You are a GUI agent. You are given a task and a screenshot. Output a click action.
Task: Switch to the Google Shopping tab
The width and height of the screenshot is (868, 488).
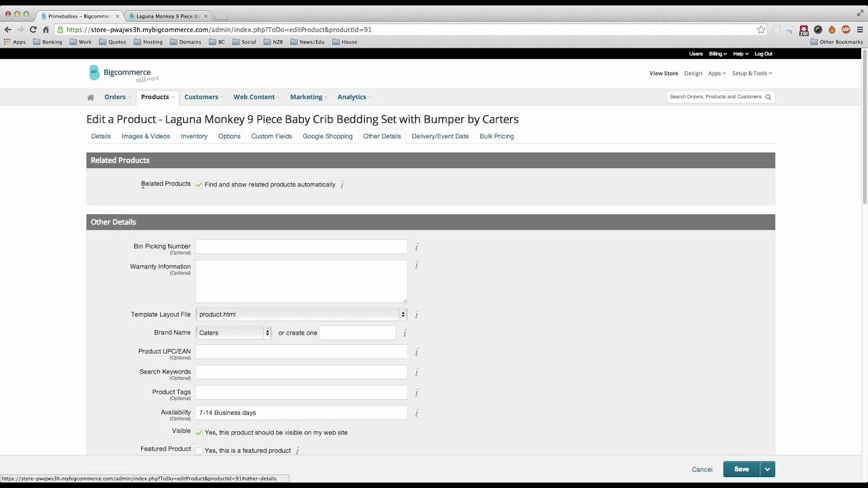(x=328, y=136)
